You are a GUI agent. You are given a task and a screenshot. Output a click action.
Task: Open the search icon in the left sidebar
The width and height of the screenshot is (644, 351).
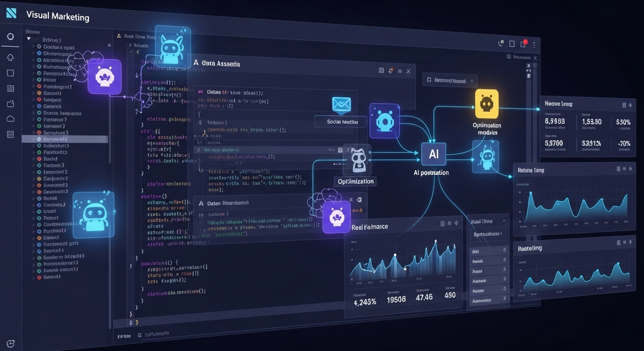[x=10, y=36]
